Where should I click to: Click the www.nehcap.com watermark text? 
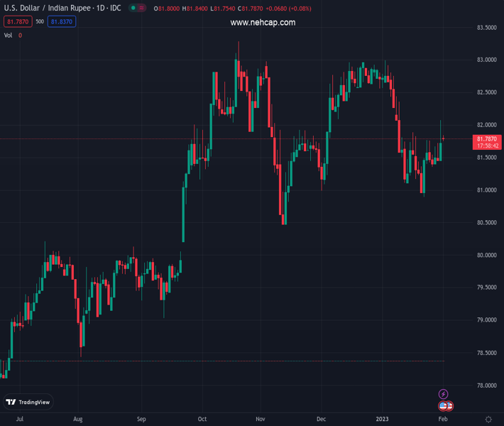(263, 23)
